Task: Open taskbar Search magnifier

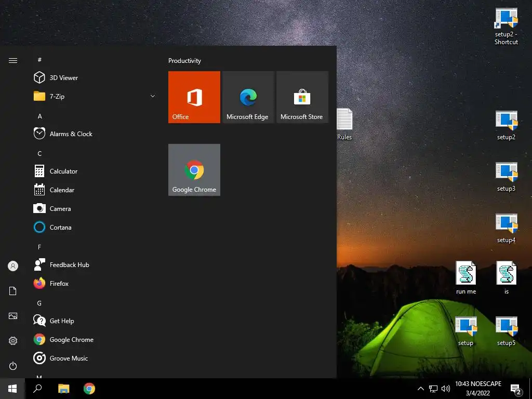Action: coord(37,389)
